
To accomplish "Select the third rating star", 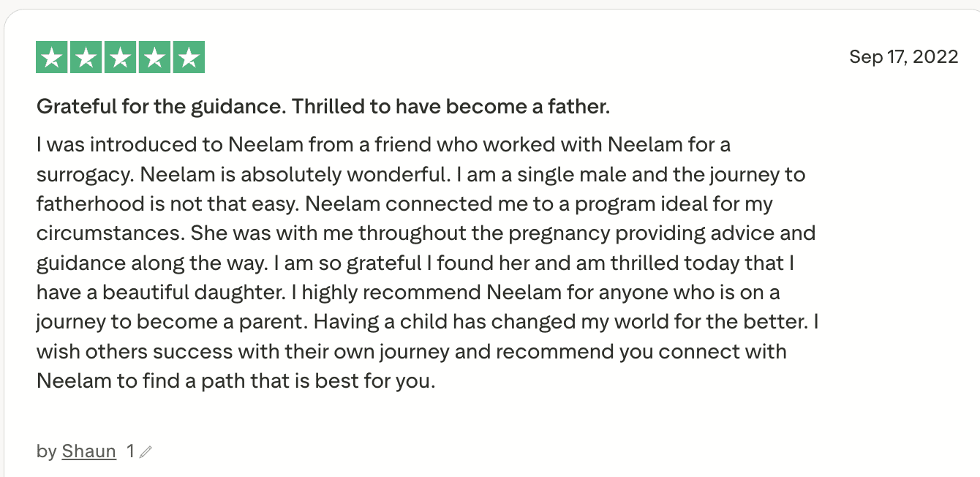I will [x=120, y=58].
